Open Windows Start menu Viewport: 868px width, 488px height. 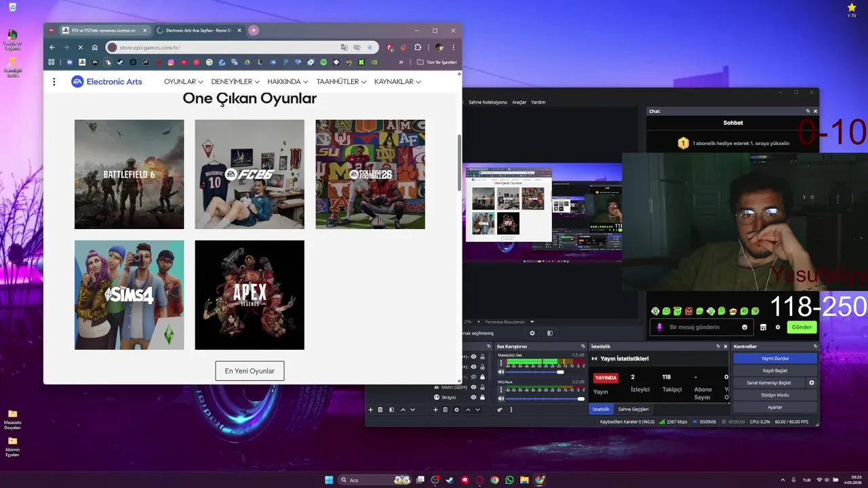pyautogui.click(x=329, y=480)
